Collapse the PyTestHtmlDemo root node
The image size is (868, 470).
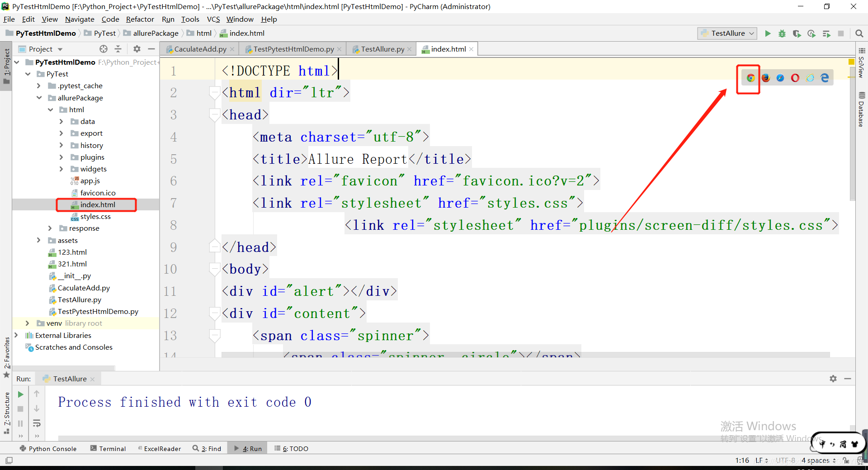pos(17,62)
